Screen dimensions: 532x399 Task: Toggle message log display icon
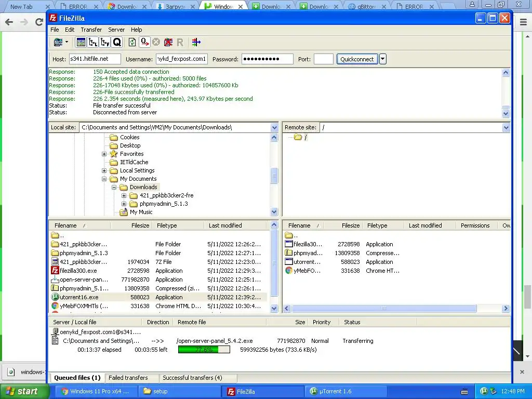point(81,42)
